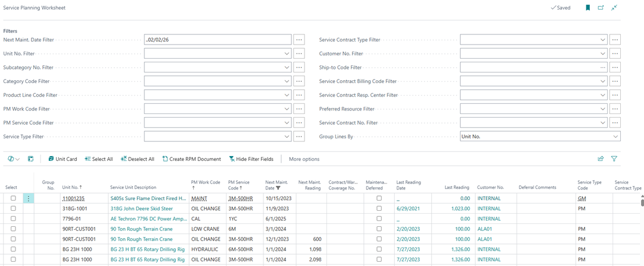
Task: Click the collapse page arrows icon
Action: (x=614, y=8)
